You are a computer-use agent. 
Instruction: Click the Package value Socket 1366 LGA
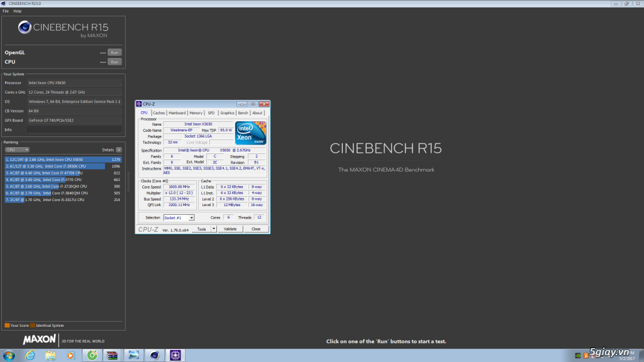click(x=198, y=136)
